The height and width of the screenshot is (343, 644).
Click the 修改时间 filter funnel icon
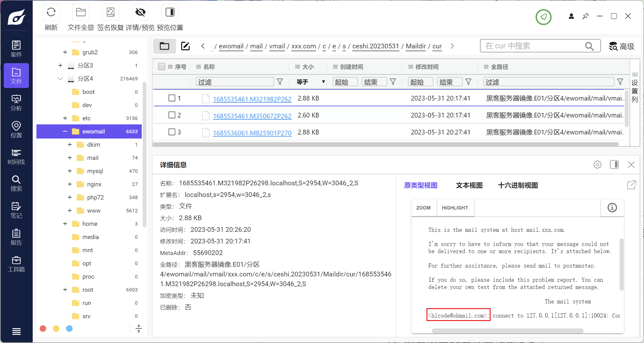[x=468, y=82]
